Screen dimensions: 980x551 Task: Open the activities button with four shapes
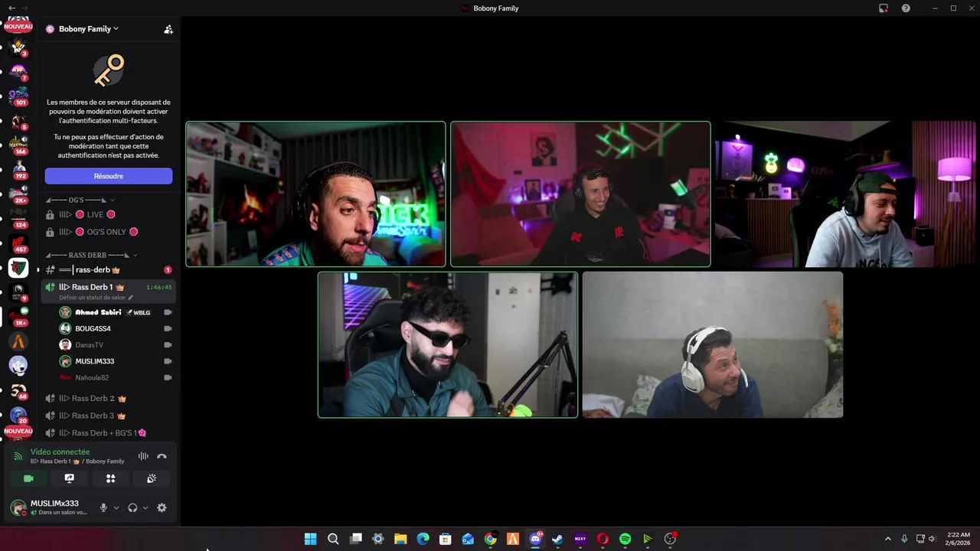(110, 478)
